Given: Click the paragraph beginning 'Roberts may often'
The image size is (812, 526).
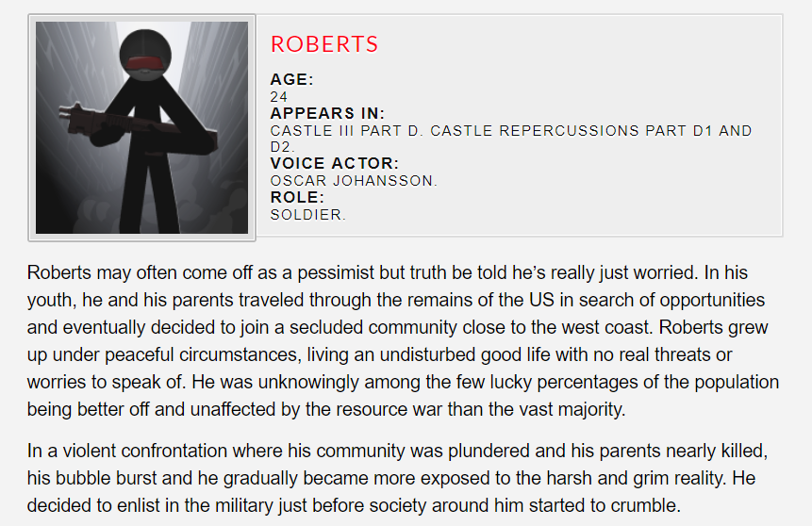Looking at the screenshot, I should coord(404,340).
